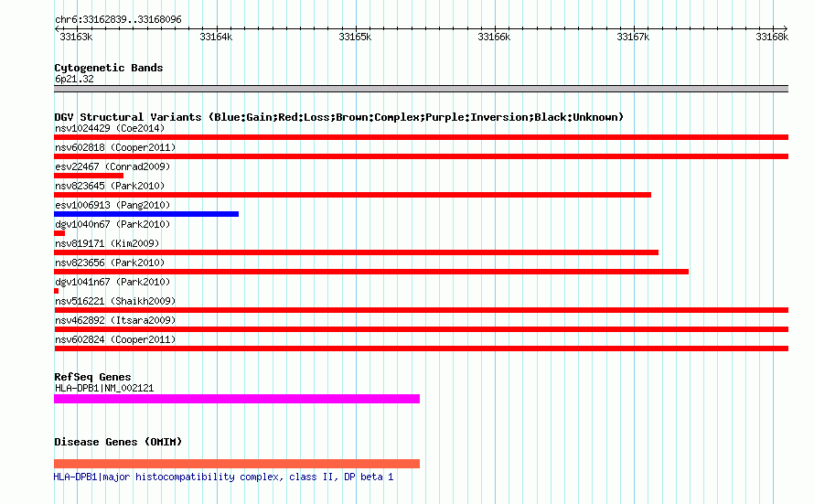Click the 33166k ruler tick label
This screenshot has width=814, height=504.
pyautogui.click(x=494, y=37)
